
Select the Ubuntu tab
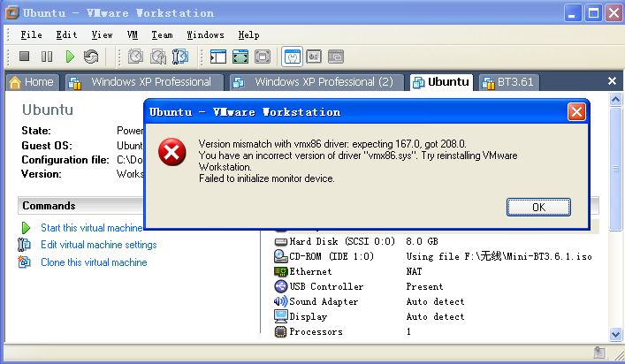pyautogui.click(x=441, y=82)
